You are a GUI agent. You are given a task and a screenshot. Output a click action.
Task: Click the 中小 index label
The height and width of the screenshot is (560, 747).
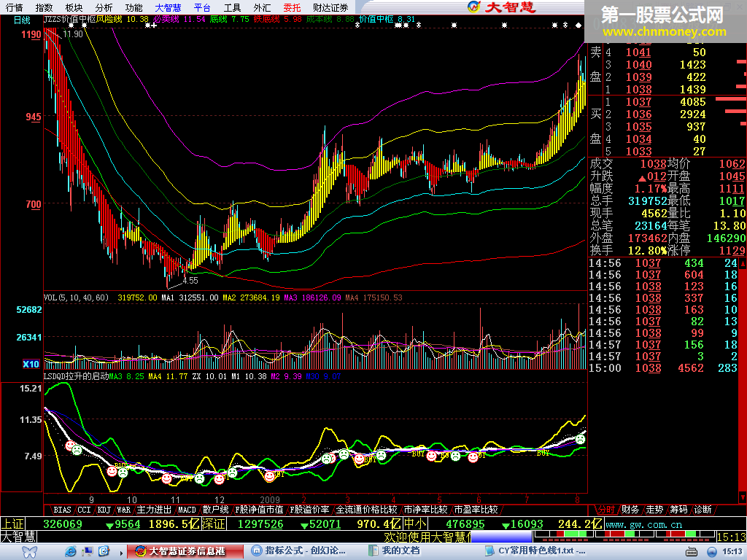coord(414,524)
